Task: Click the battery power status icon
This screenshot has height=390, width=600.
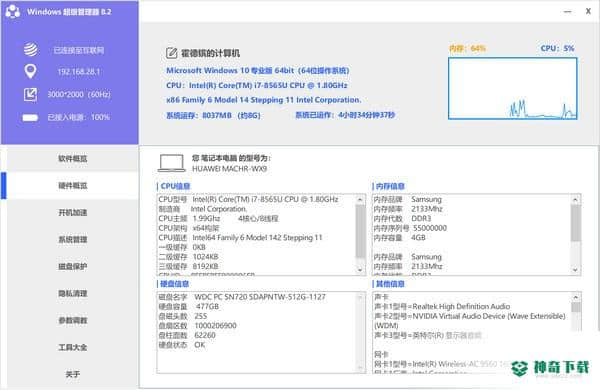Action: [x=30, y=117]
